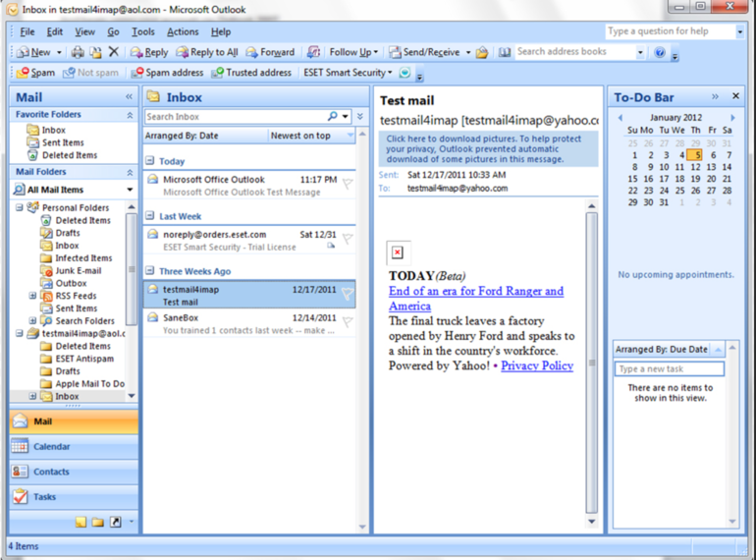
Task: Flag the noreply@orders.eset.com message
Action: pos(348,239)
